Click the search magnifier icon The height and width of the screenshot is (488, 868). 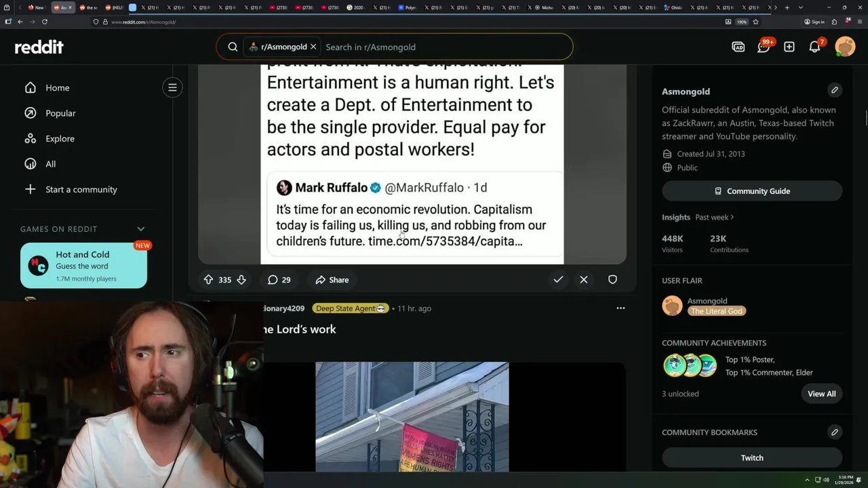click(x=233, y=47)
